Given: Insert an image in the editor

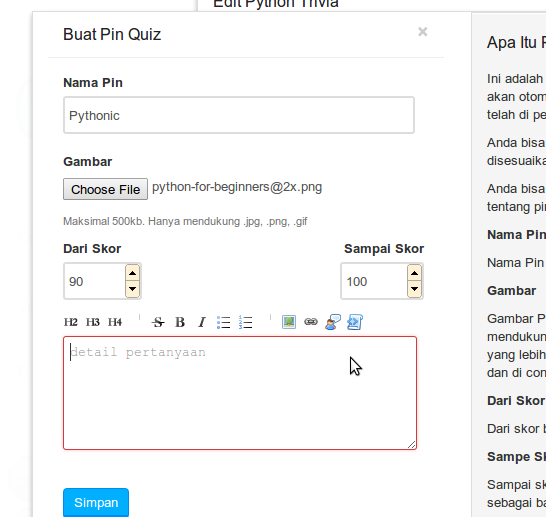Looking at the screenshot, I should click(289, 322).
